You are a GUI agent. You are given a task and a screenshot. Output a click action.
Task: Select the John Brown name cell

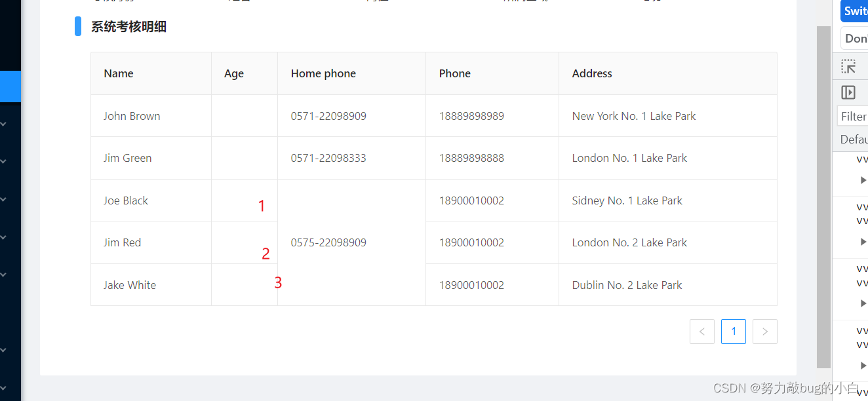[151, 116]
